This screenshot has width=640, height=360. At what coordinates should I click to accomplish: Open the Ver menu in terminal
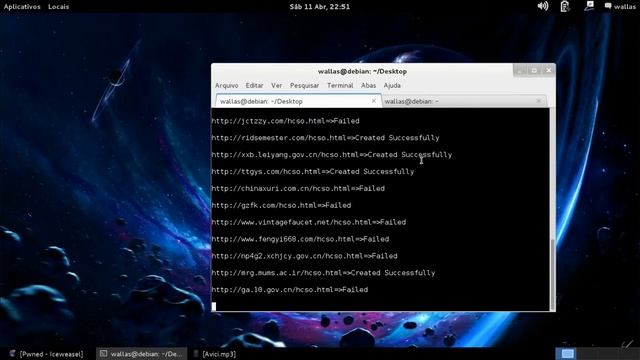276,85
